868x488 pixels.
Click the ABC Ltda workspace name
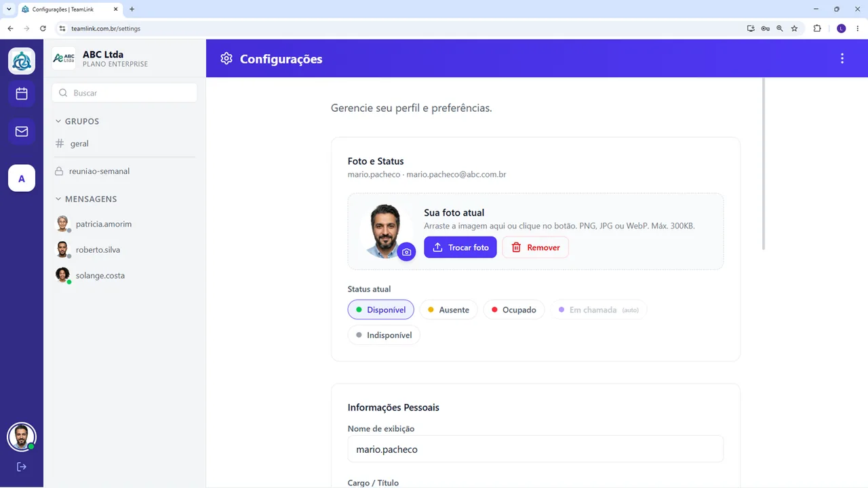click(103, 54)
